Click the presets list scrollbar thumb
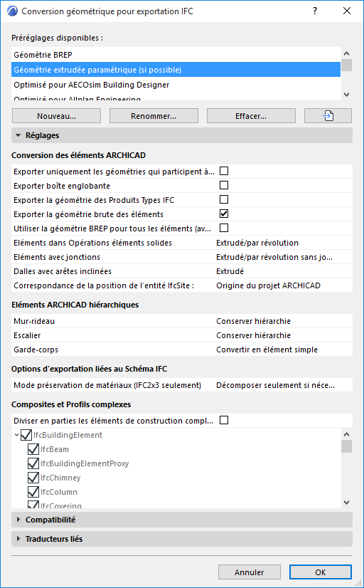Image resolution: width=364 pixels, height=588 pixels. tap(346, 65)
